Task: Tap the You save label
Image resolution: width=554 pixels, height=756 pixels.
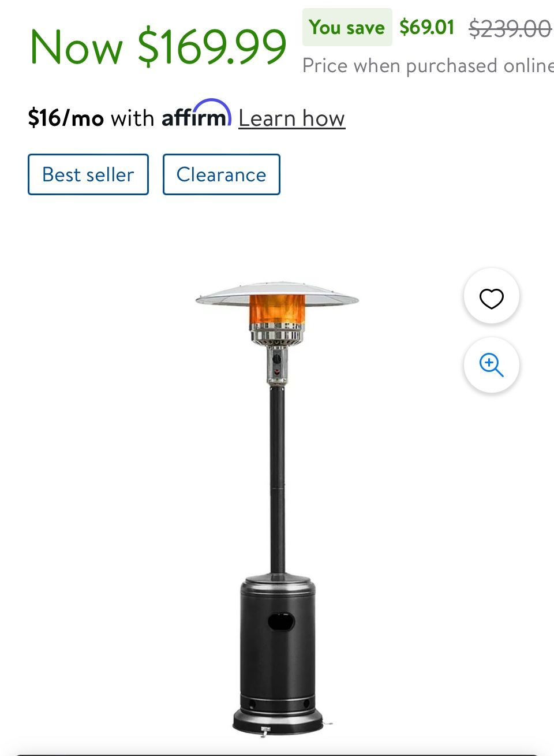Action: [x=347, y=27]
